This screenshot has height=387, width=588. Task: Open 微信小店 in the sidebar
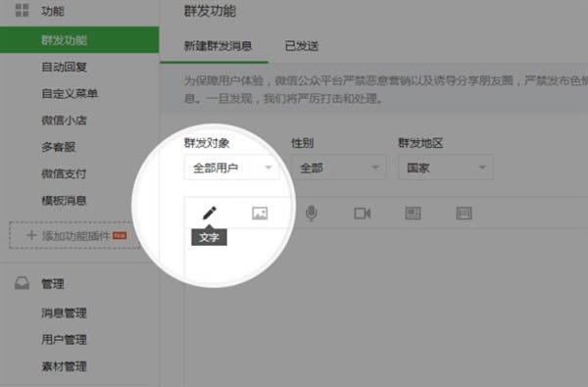pos(64,121)
